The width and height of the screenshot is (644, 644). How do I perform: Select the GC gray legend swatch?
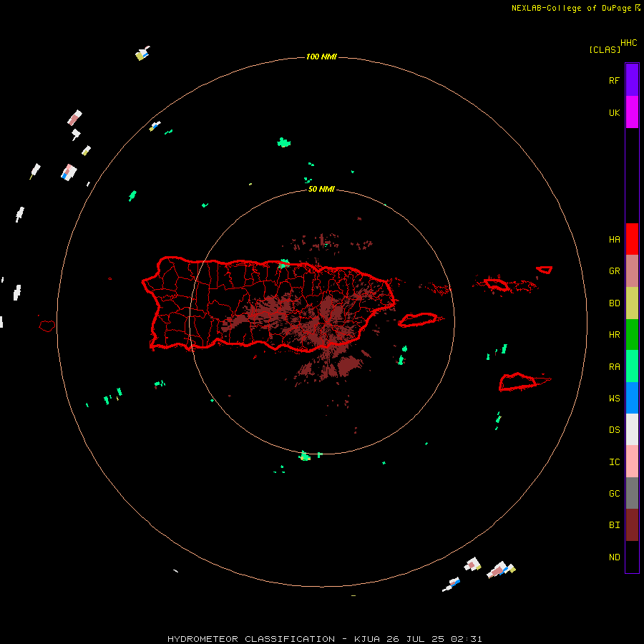tap(632, 493)
